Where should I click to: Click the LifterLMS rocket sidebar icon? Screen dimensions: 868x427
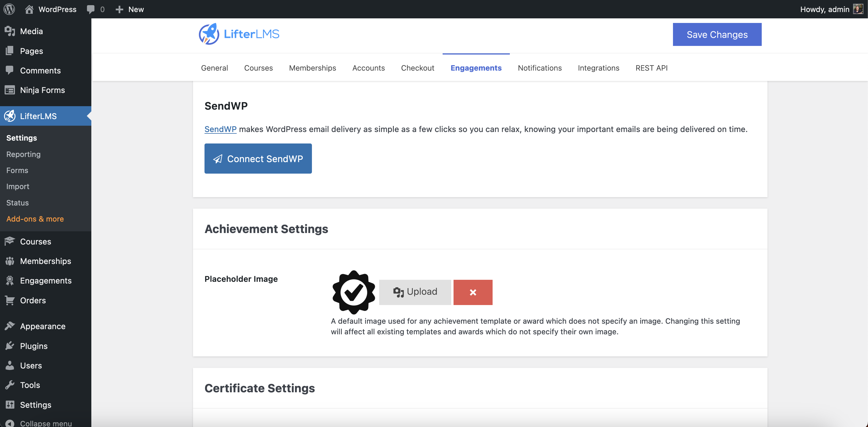pos(10,116)
